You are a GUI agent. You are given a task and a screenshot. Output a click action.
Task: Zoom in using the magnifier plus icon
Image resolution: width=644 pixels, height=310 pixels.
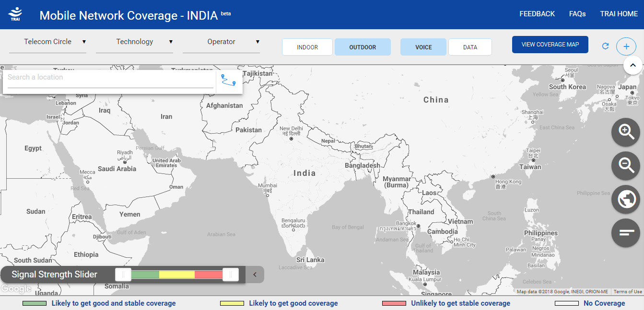point(626,132)
